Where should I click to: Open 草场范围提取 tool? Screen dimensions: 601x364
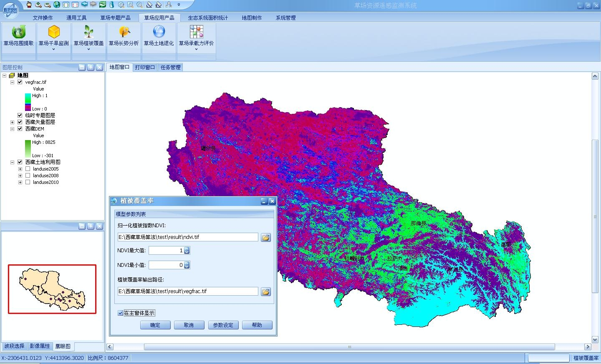click(x=18, y=36)
